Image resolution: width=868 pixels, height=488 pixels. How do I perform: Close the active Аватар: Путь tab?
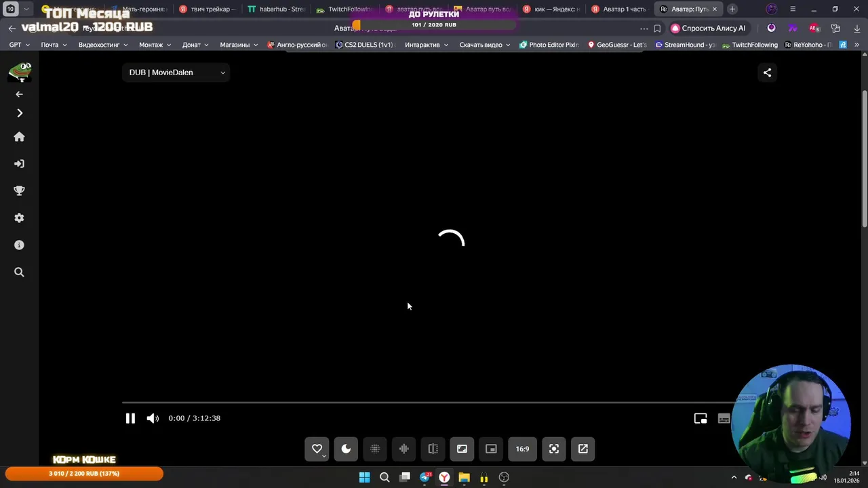tap(714, 9)
